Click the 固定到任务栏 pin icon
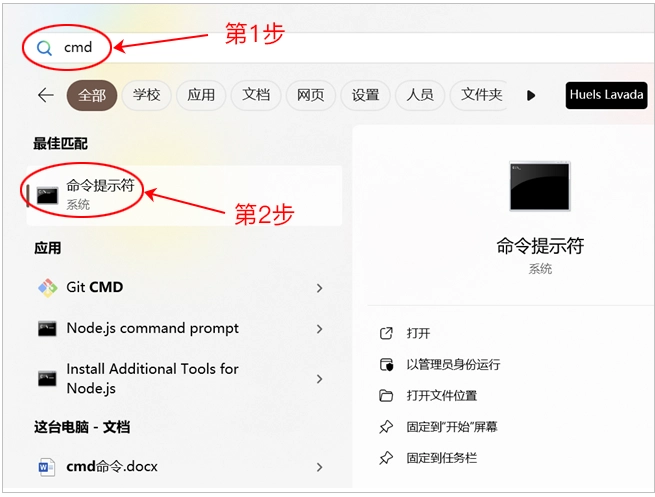 (x=386, y=458)
